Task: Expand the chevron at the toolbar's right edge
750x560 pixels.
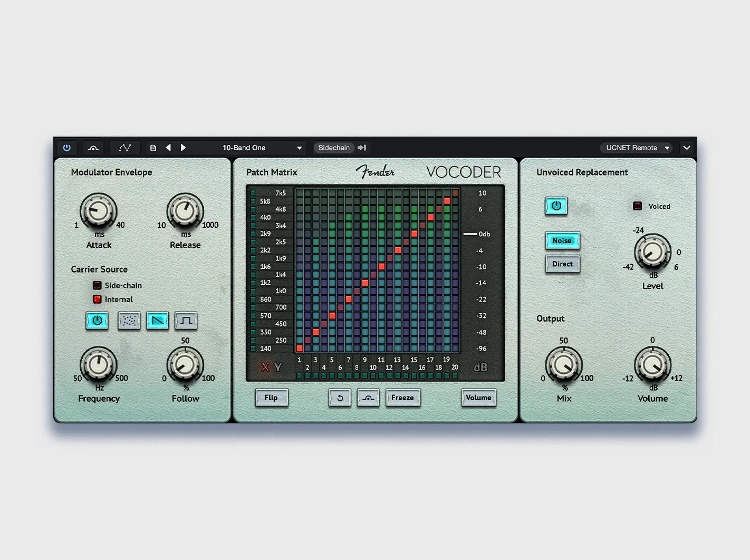Action: [687, 148]
